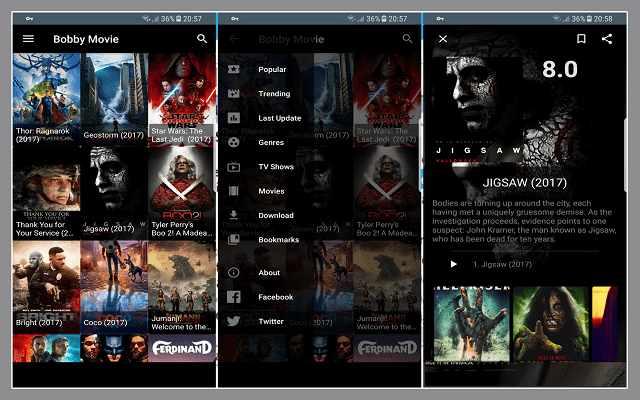This screenshot has height=400, width=640.
Task: Close the Jigsaw details with the X
Action: (x=443, y=39)
